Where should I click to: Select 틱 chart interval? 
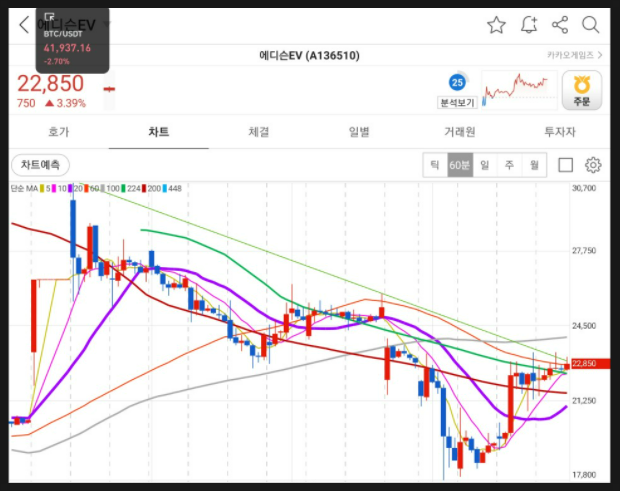pos(435,165)
